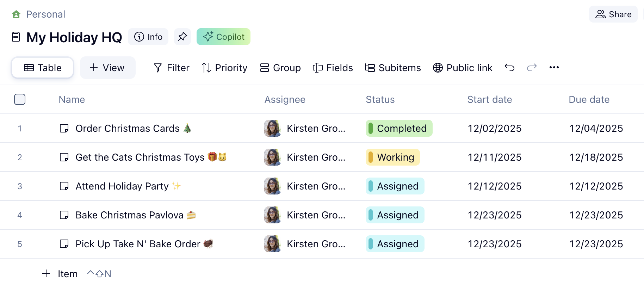Open the Fields settings
The width and height of the screenshot is (644, 291).
tap(333, 68)
